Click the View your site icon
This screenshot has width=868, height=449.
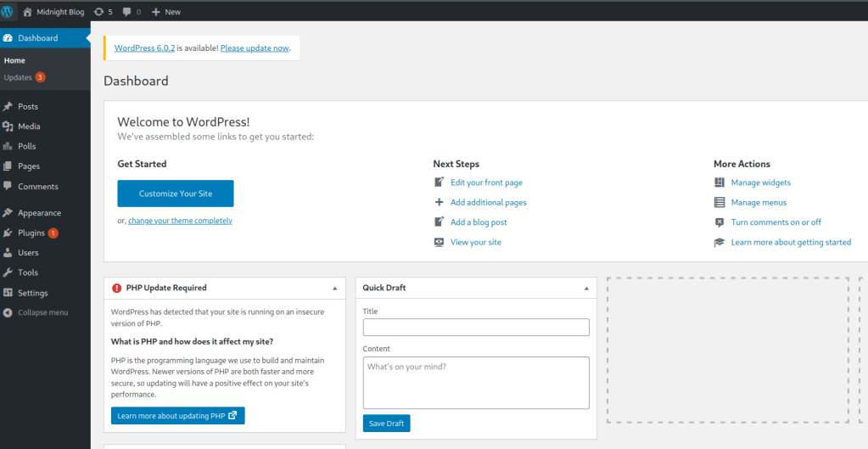(439, 242)
